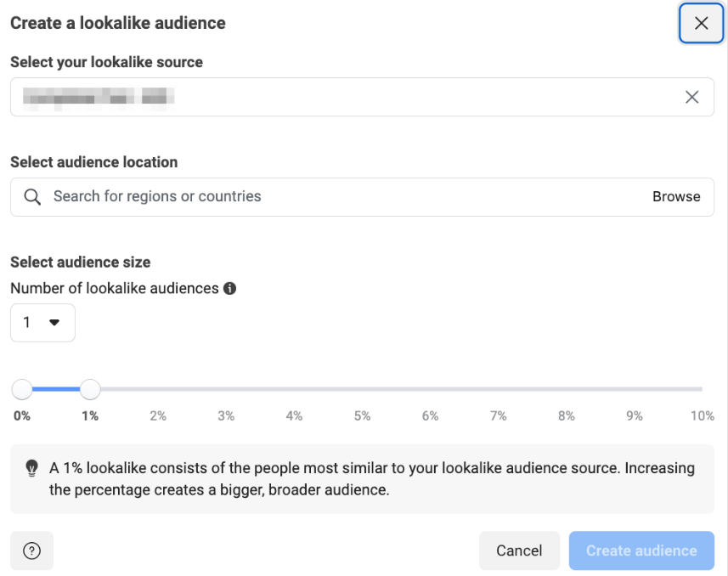728x576 pixels.
Task: Open number of lookalike audiences dropdown
Action: click(x=42, y=323)
